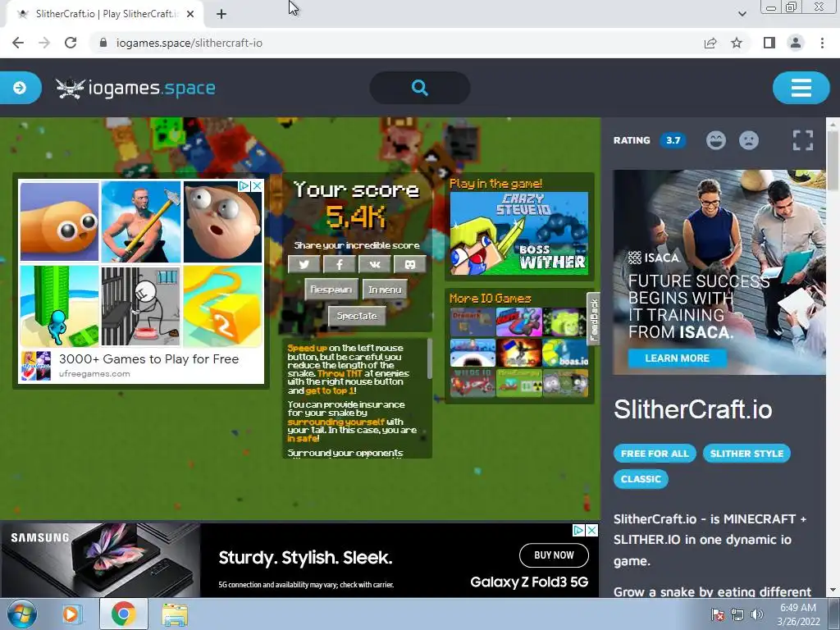The width and height of the screenshot is (840, 630).
Task: Click the SlitherCraft.io sidebar heading
Action: coord(692,410)
